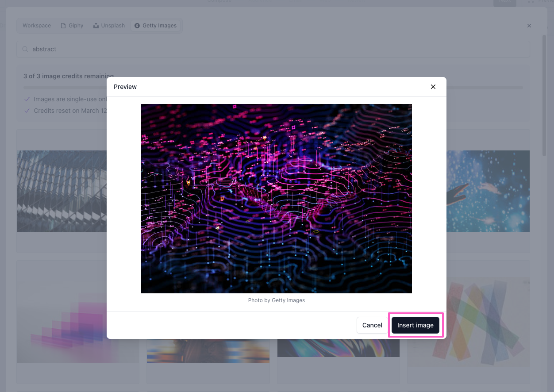Click the Getty Images tab icon
The image size is (554, 392).
137,26
